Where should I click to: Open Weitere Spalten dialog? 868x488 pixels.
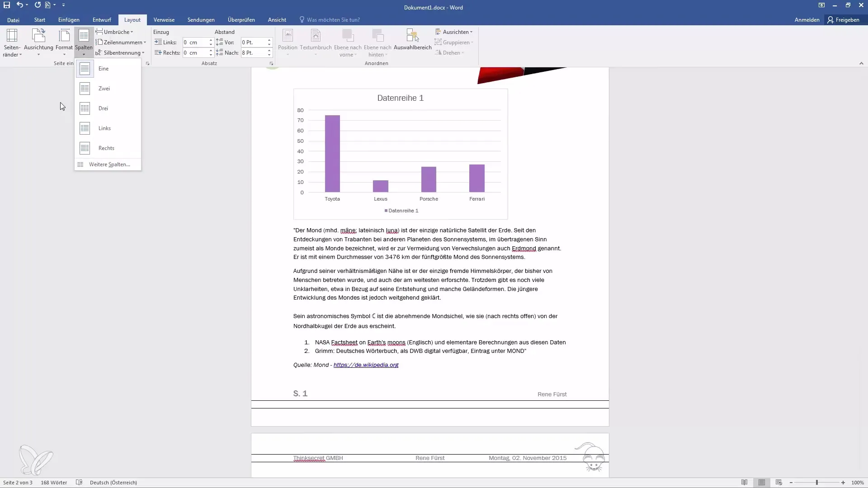108,164
